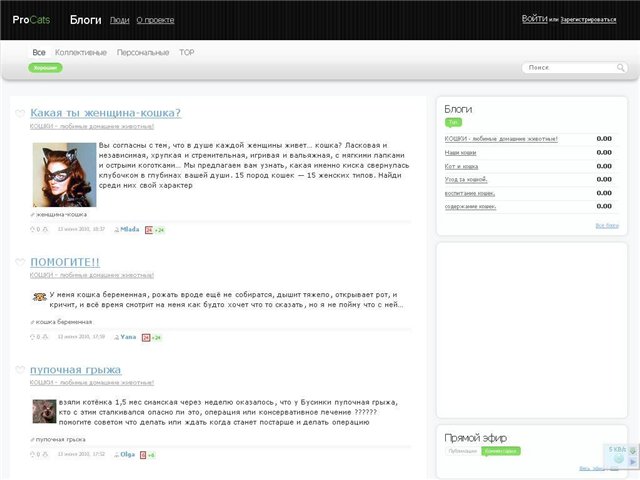Vote down the post by Olga
This screenshot has width=640, height=480.
click(x=45, y=454)
